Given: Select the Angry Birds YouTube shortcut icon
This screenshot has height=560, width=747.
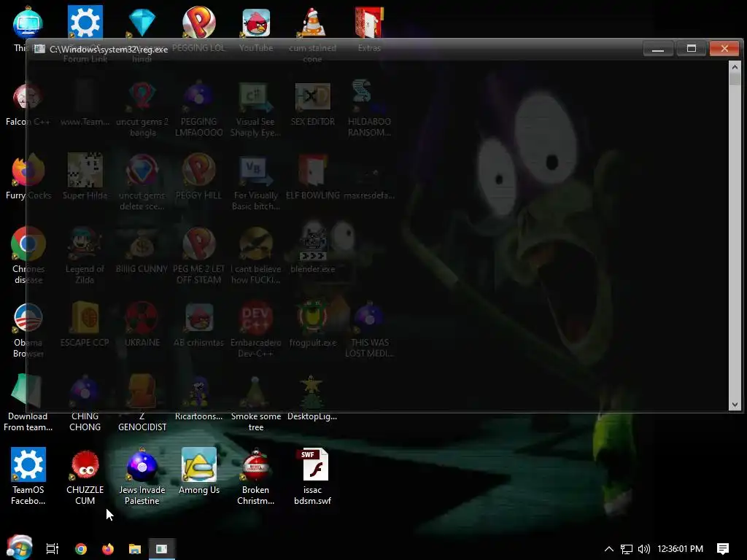Looking at the screenshot, I should click(256, 23).
